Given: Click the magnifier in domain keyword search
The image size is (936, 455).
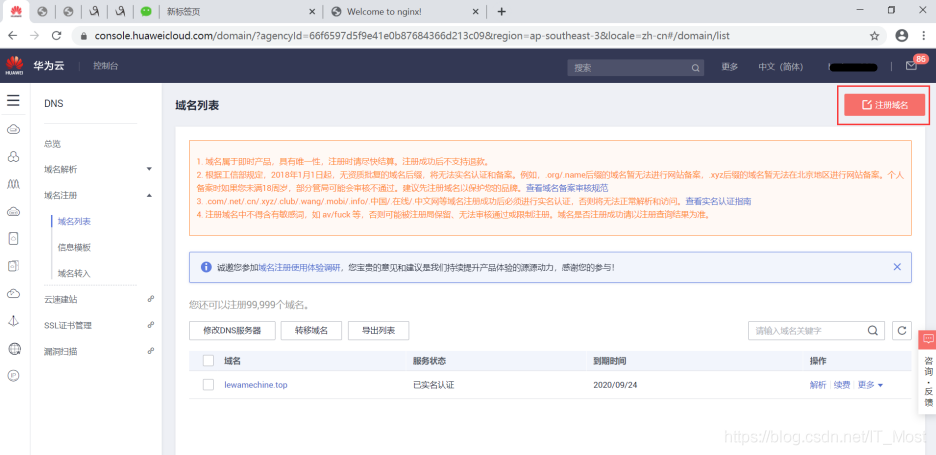Looking at the screenshot, I should coord(873,330).
